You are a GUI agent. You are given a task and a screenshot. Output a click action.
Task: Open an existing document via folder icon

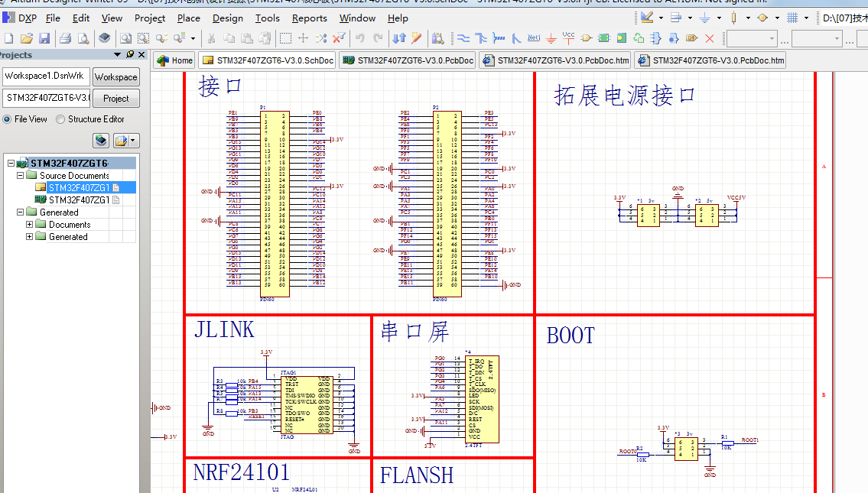pos(27,38)
